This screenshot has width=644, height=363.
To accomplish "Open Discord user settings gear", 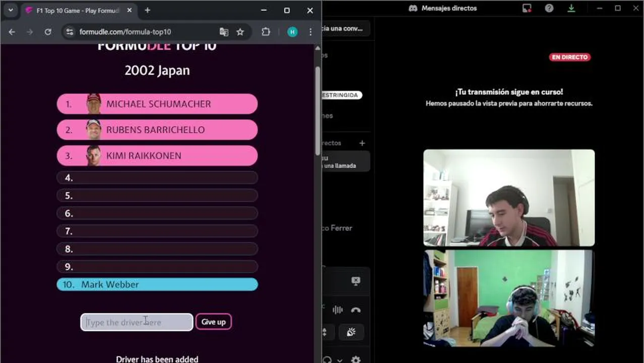I will 356,360.
